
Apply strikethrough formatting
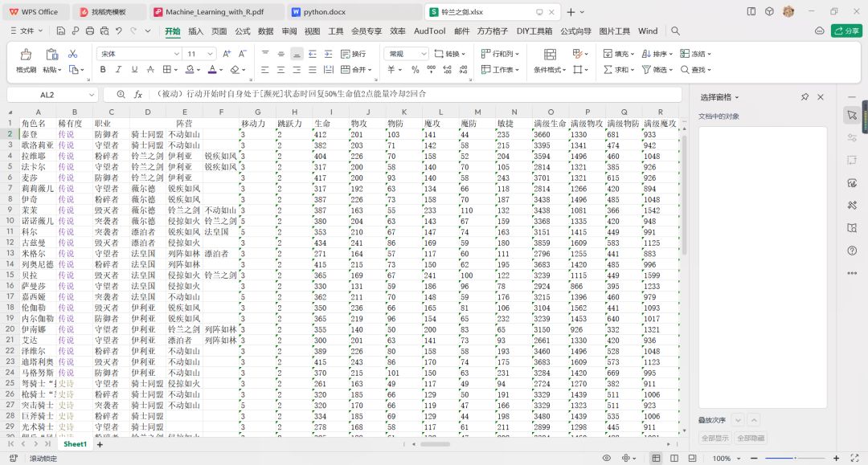pyautogui.click(x=150, y=70)
